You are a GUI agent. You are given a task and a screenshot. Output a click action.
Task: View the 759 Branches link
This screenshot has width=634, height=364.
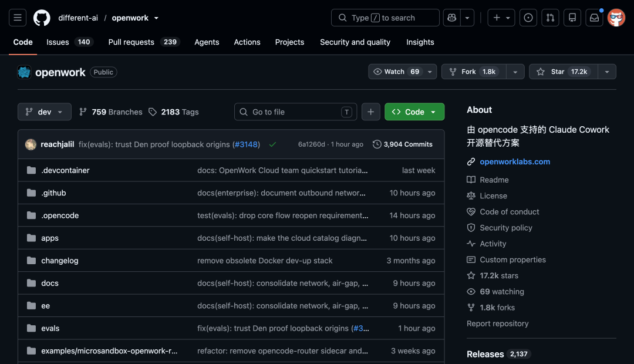point(111,112)
